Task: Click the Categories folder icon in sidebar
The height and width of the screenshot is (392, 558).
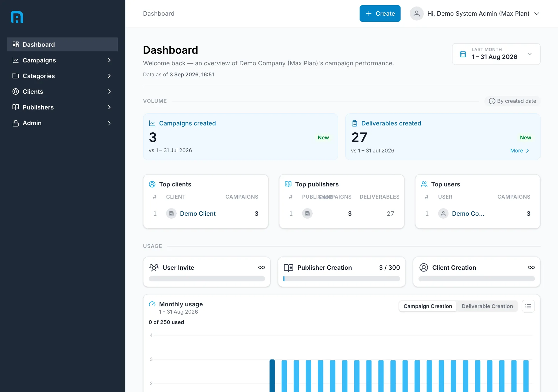Action: point(16,76)
